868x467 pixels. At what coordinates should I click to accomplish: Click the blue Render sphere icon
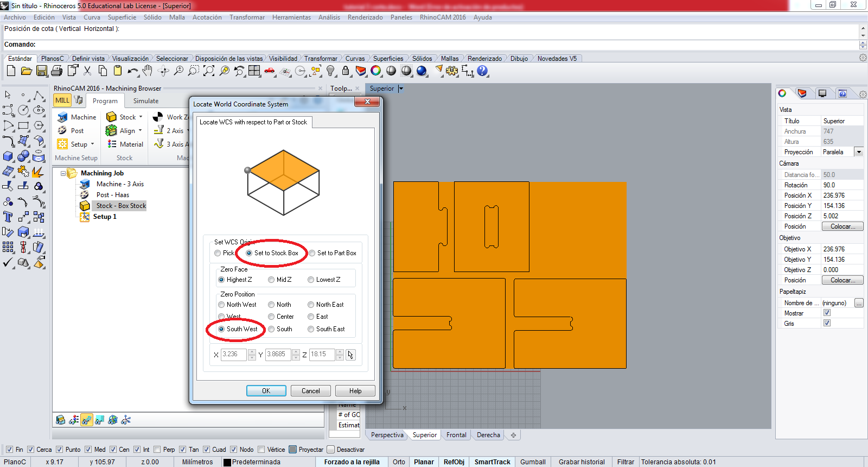422,71
